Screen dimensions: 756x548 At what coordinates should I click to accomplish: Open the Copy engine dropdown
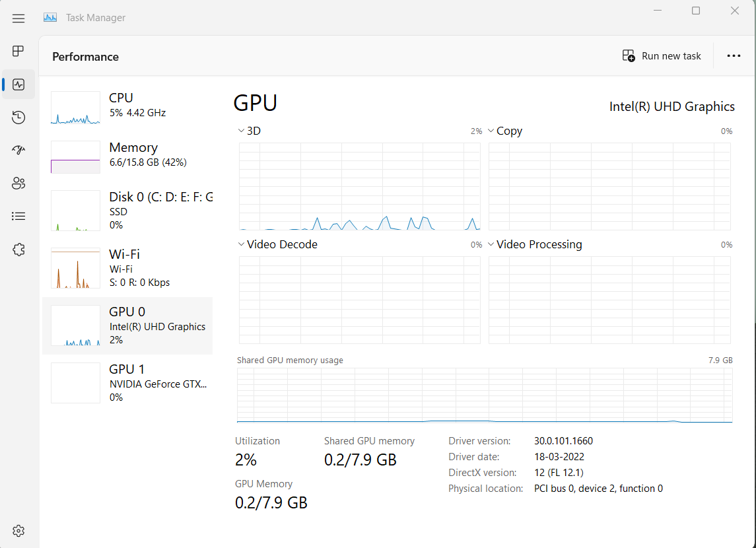point(505,131)
